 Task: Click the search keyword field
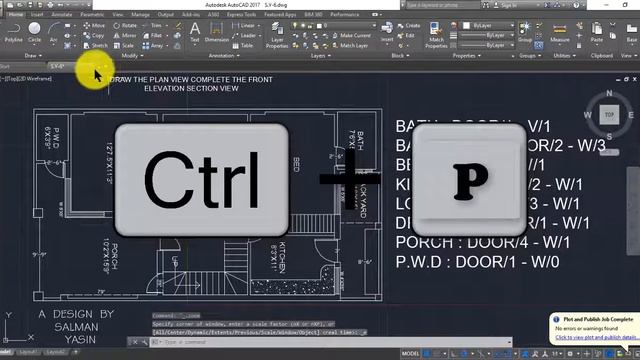point(442,5)
